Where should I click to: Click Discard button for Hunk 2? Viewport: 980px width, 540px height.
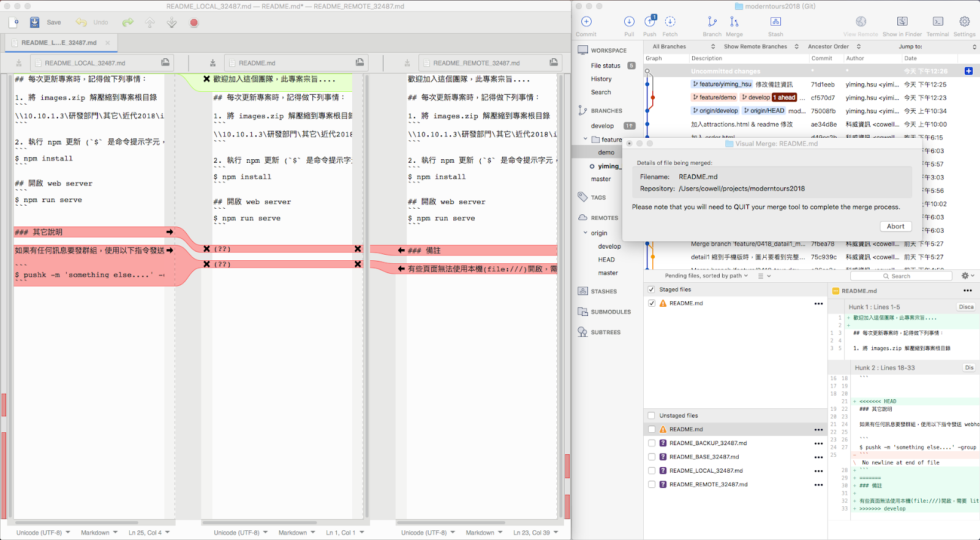coord(968,367)
